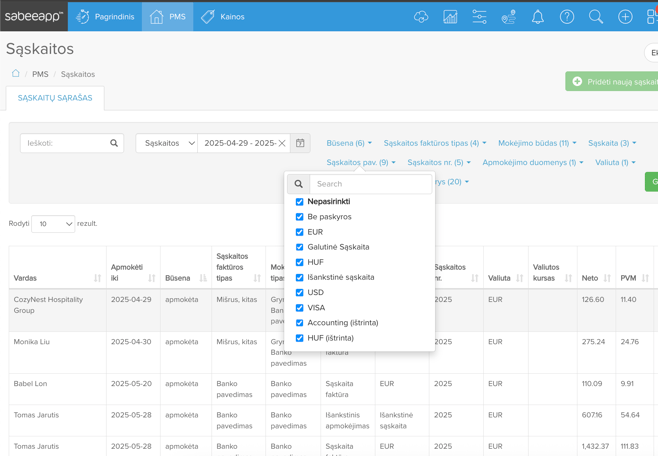Screen dimensions: 658x456
Task: Click the Babel Lon name cell
Action: (x=30, y=383)
